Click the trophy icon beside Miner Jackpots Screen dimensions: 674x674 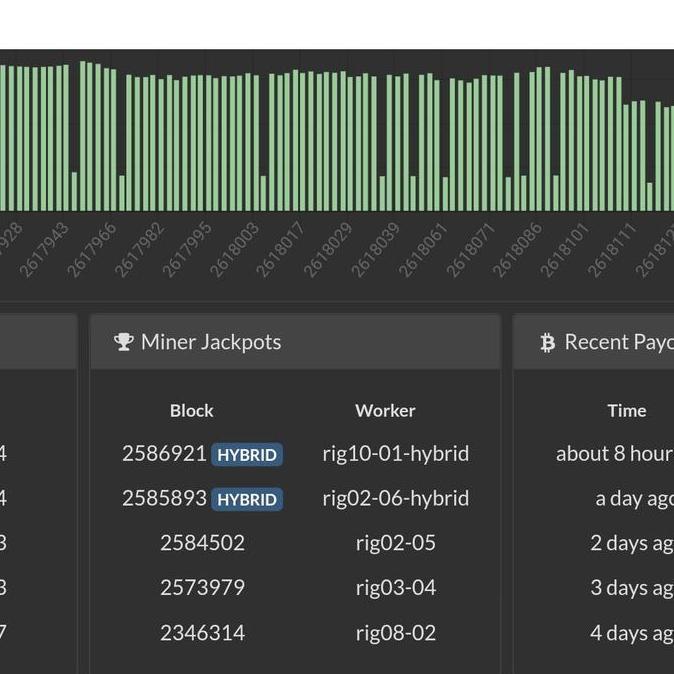pyautogui.click(x=124, y=342)
